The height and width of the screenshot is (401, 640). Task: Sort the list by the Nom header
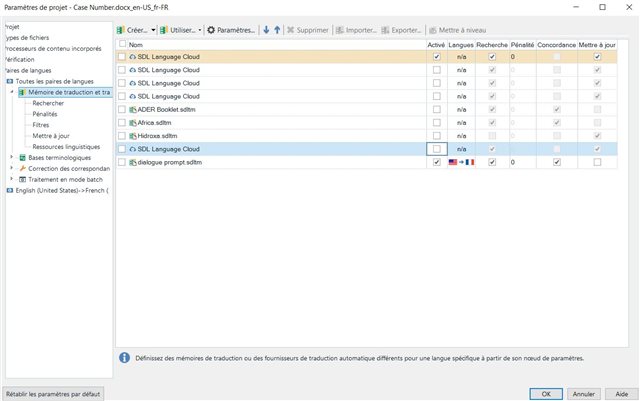[x=136, y=45]
